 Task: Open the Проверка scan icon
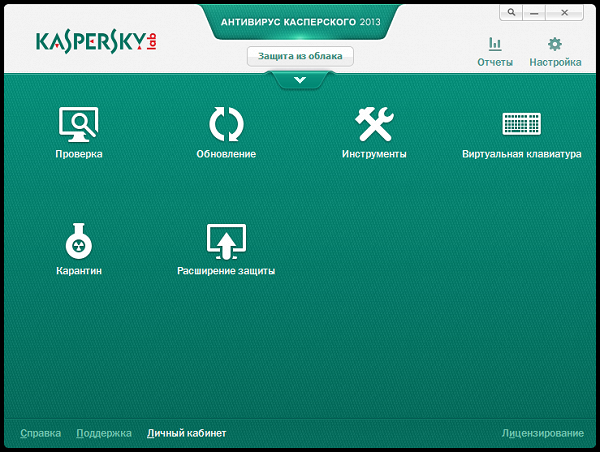(x=79, y=124)
